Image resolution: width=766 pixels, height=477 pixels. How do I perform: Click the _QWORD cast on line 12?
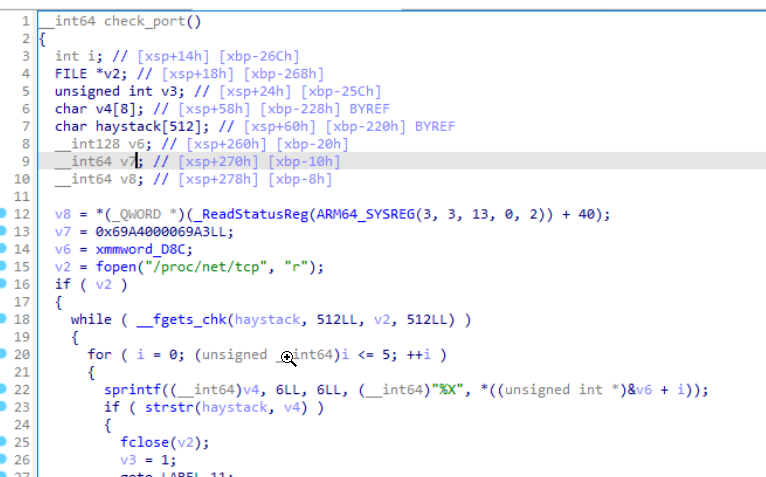(141, 214)
